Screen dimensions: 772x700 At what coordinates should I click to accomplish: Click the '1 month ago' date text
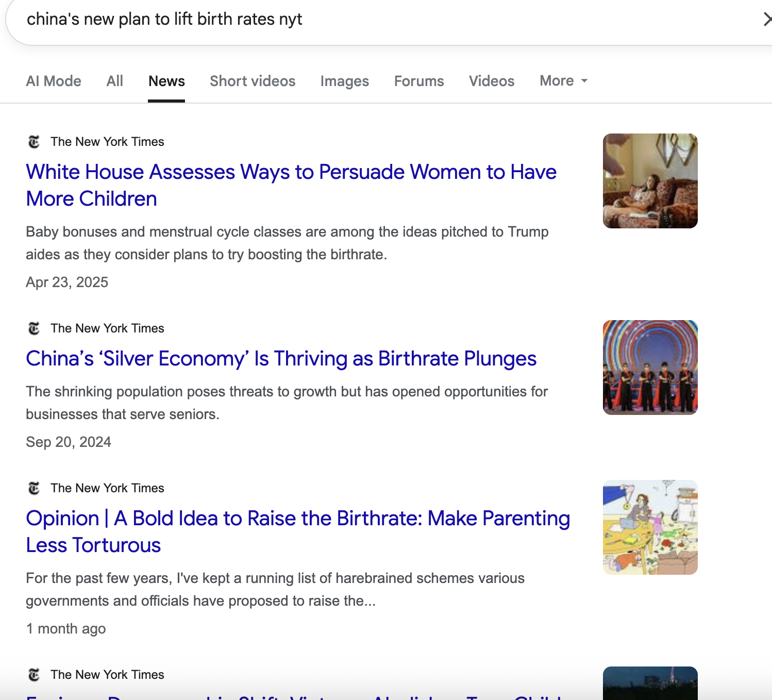click(x=66, y=628)
